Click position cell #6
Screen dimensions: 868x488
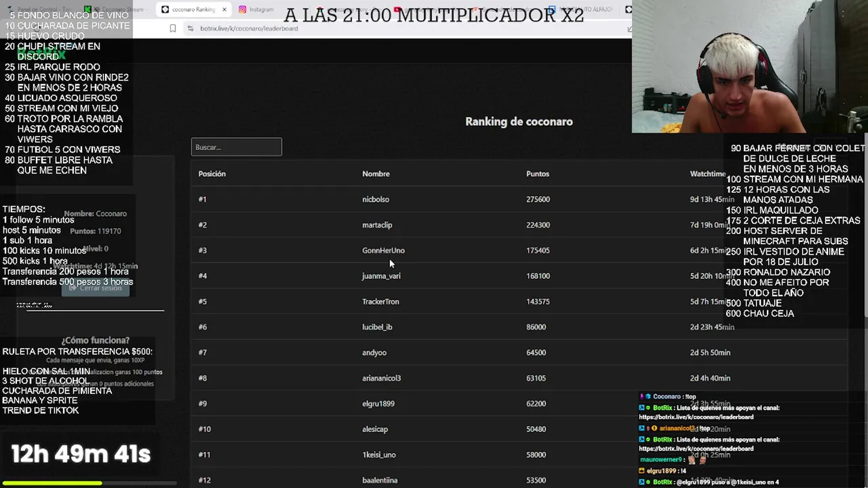tap(202, 327)
